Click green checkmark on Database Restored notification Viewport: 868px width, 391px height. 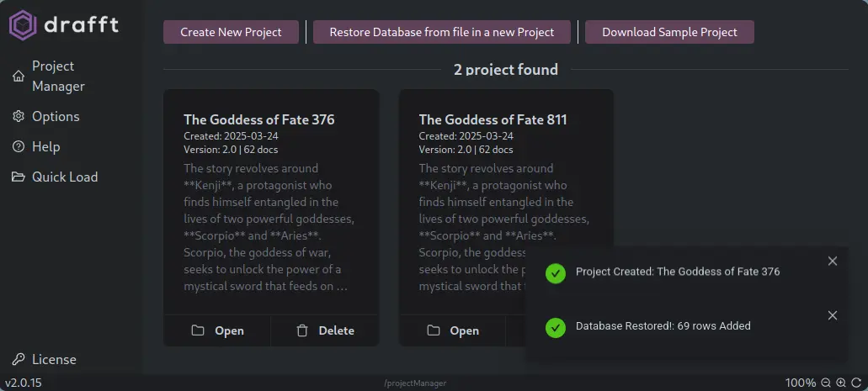point(555,327)
